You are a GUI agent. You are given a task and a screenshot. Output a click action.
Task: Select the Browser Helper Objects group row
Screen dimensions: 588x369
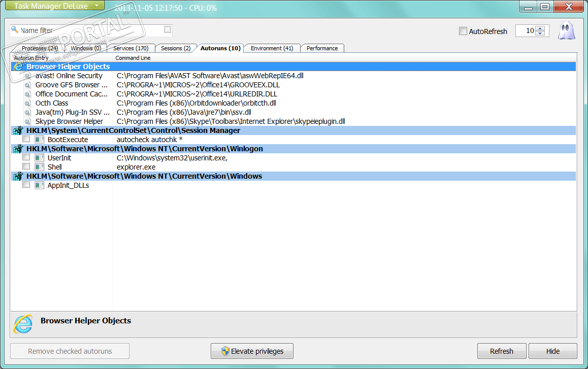click(293, 67)
